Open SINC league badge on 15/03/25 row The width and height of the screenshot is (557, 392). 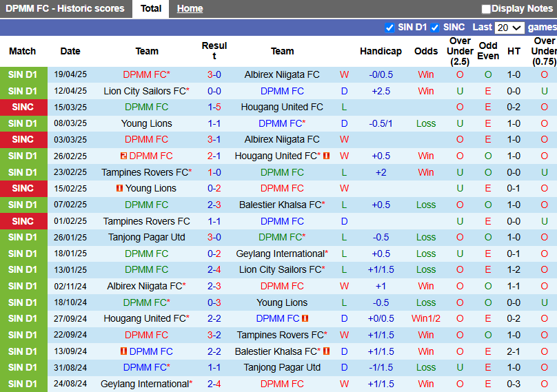(x=23, y=107)
